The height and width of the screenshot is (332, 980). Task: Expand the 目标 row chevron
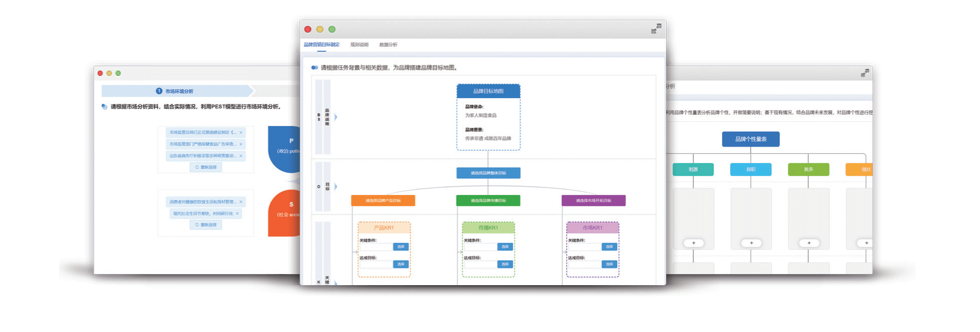click(x=336, y=186)
